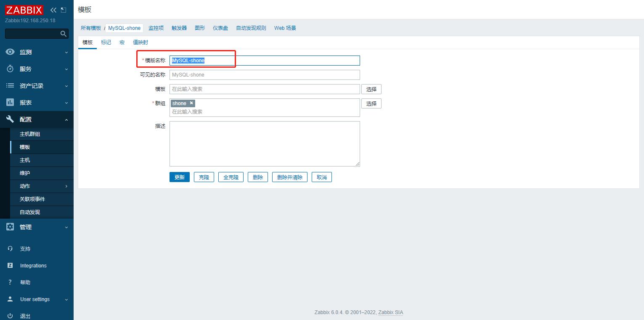
Task: Switch to the 宏 tab
Action: click(122, 42)
